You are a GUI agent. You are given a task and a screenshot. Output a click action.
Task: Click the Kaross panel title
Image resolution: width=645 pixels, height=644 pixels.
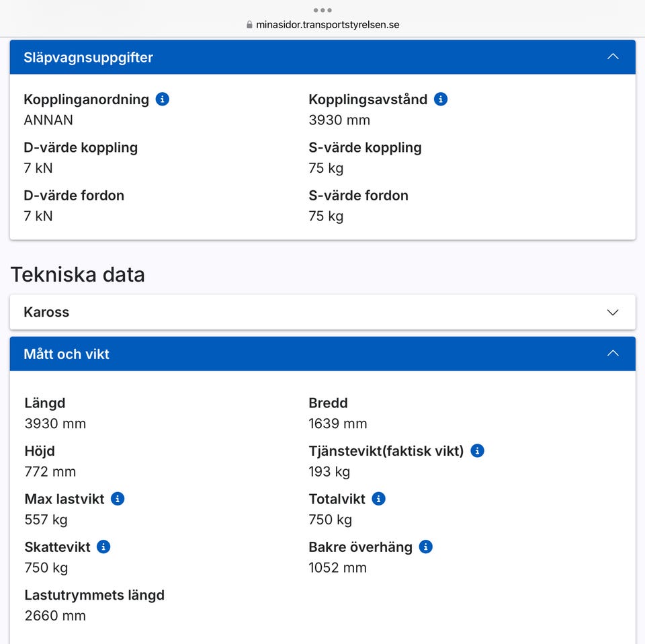coord(46,312)
